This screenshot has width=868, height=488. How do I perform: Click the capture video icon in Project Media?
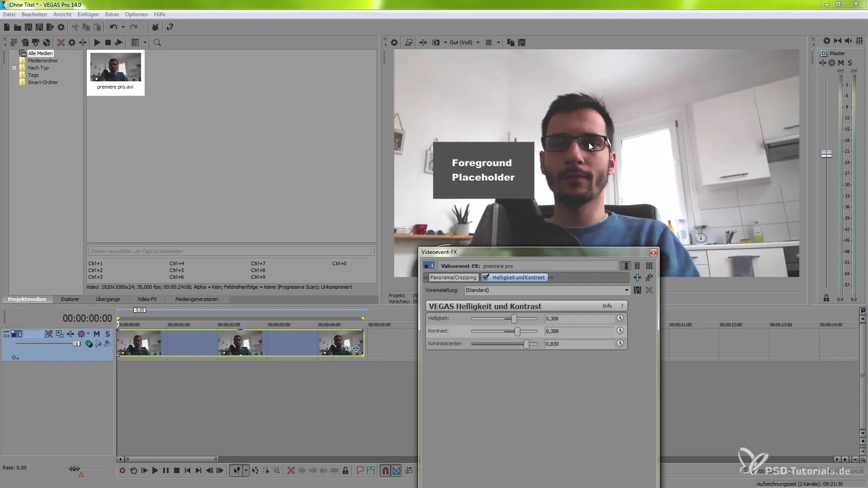tap(36, 42)
